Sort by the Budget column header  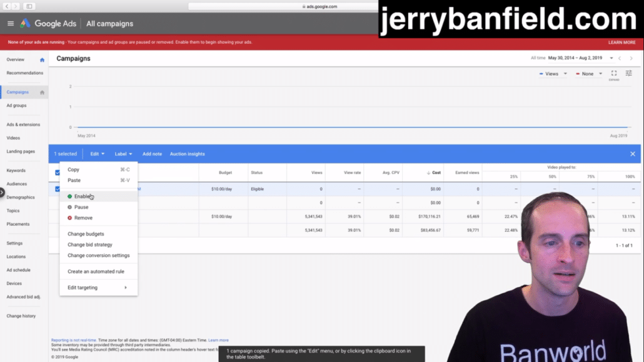click(x=225, y=173)
